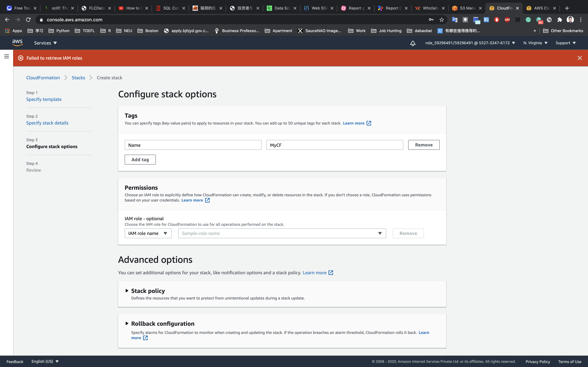This screenshot has height=367, width=588.
Task: Go to Specify stack details step
Action: tap(47, 123)
